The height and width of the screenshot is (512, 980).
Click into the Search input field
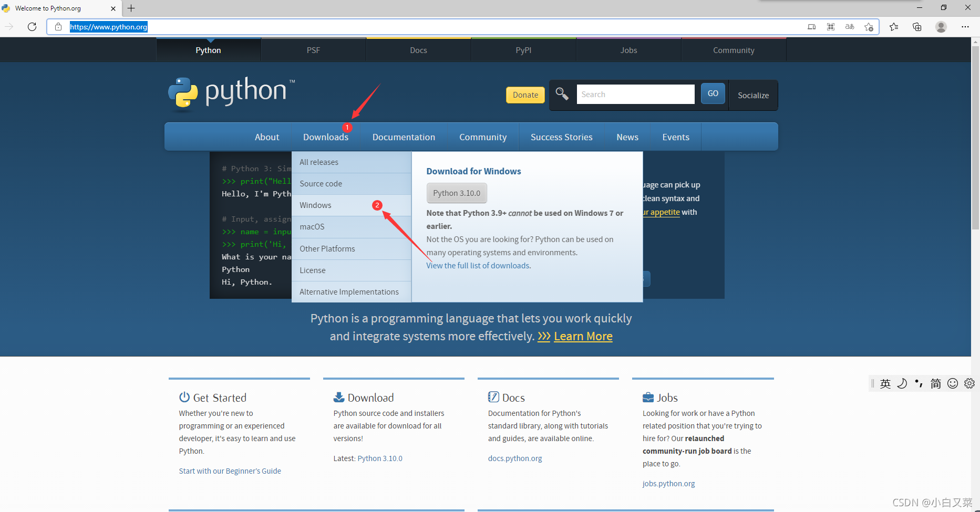pyautogui.click(x=635, y=95)
